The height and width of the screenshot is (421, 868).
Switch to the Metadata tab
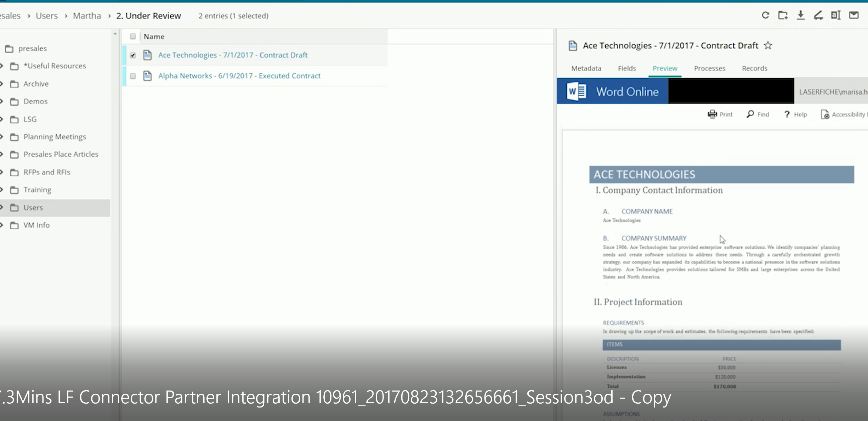(586, 68)
